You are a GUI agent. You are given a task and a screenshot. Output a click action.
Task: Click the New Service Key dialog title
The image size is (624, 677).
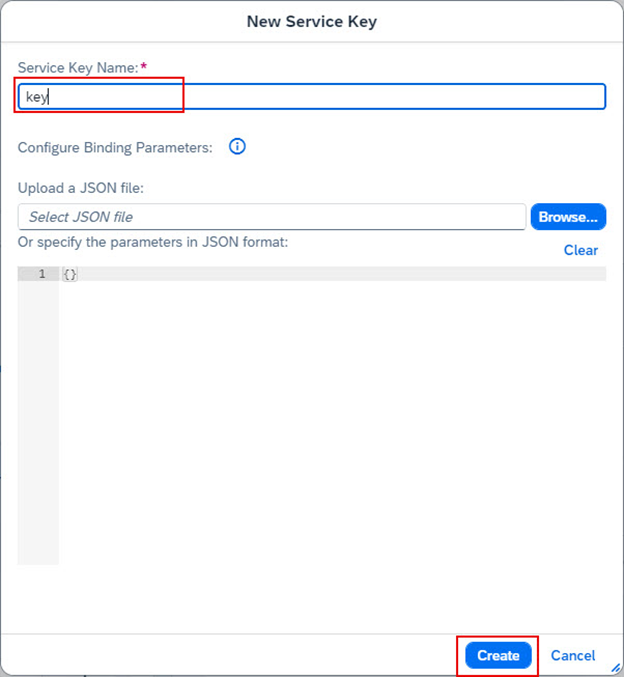tap(312, 21)
